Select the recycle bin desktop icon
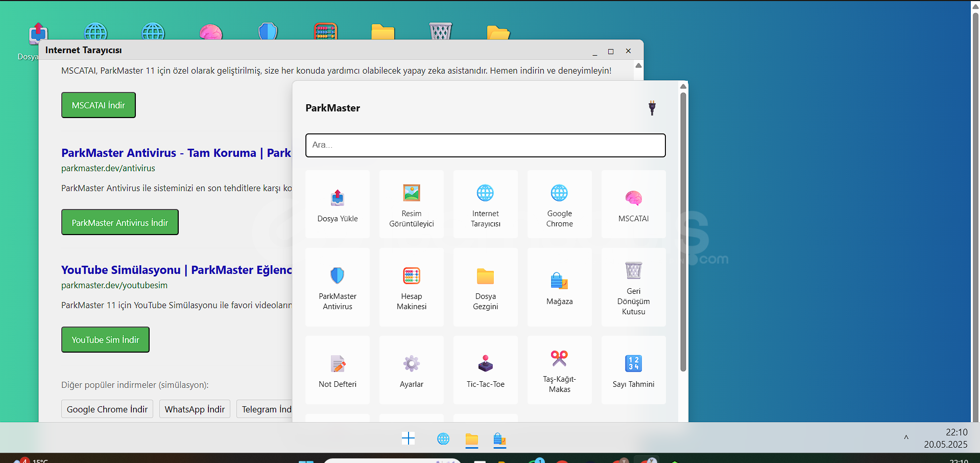980x463 pixels. (x=441, y=32)
